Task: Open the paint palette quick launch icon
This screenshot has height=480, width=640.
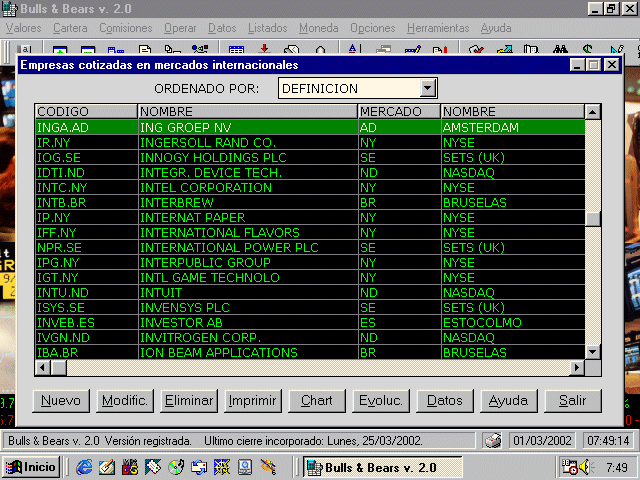Action: 268,467
